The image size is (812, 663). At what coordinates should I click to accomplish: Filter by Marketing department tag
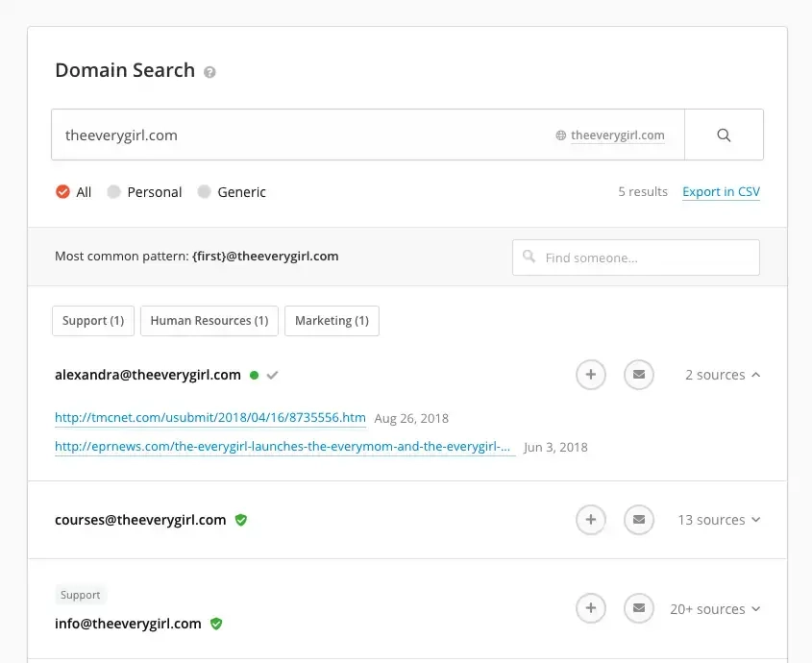pos(332,321)
